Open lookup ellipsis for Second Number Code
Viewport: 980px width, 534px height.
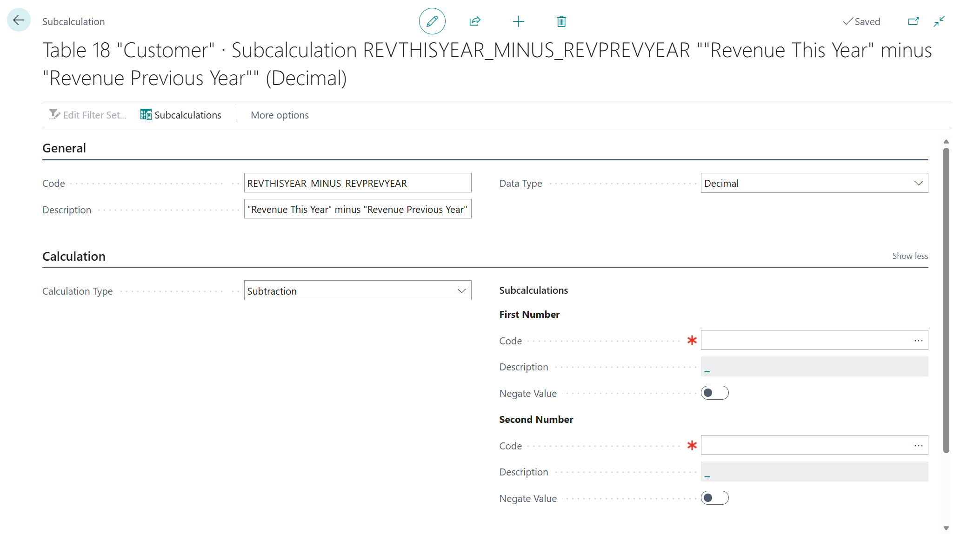918,446
